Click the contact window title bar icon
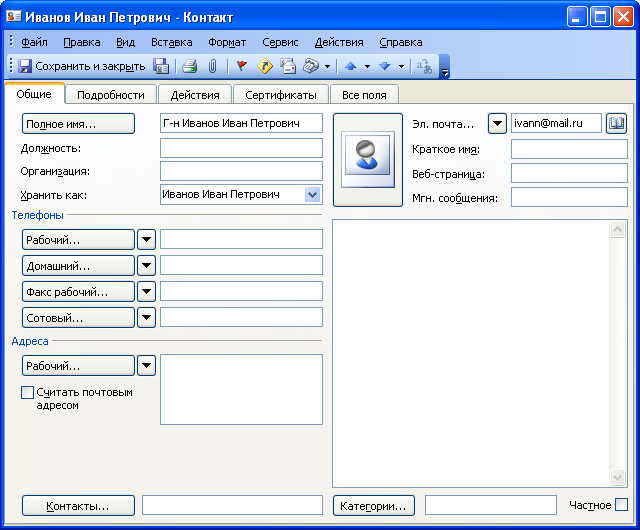Screen dimensions: 640x530 pos(13,17)
